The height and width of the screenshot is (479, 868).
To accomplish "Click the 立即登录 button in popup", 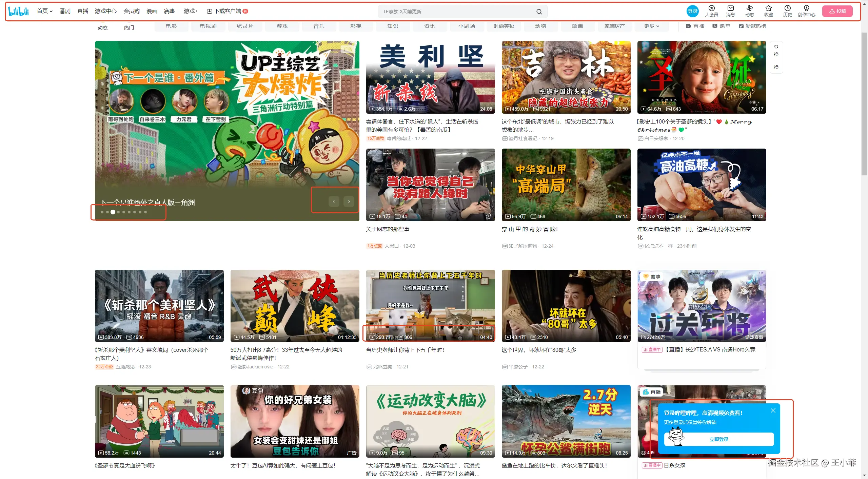I will pyautogui.click(x=719, y=439).
